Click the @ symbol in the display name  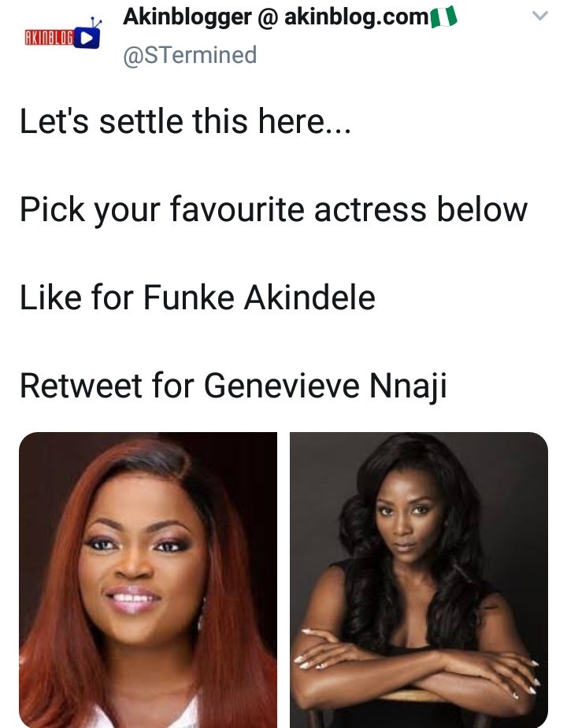(266, 17)
